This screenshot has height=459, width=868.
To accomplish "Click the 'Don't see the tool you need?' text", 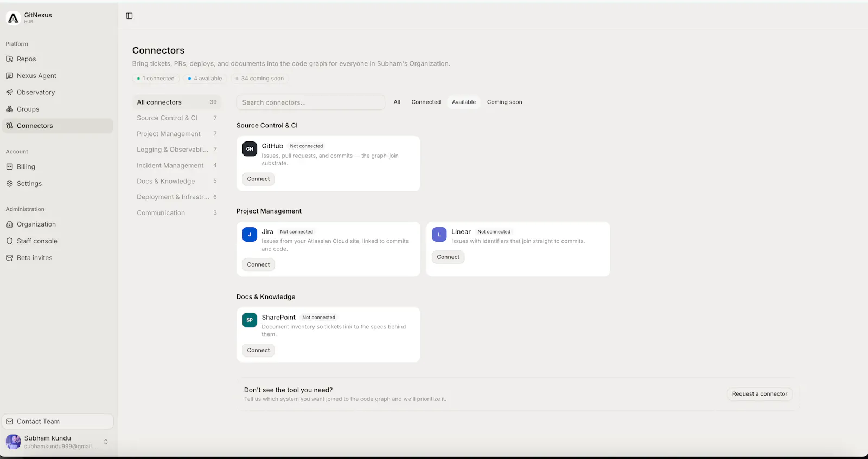I will click(x=288, y=390).
